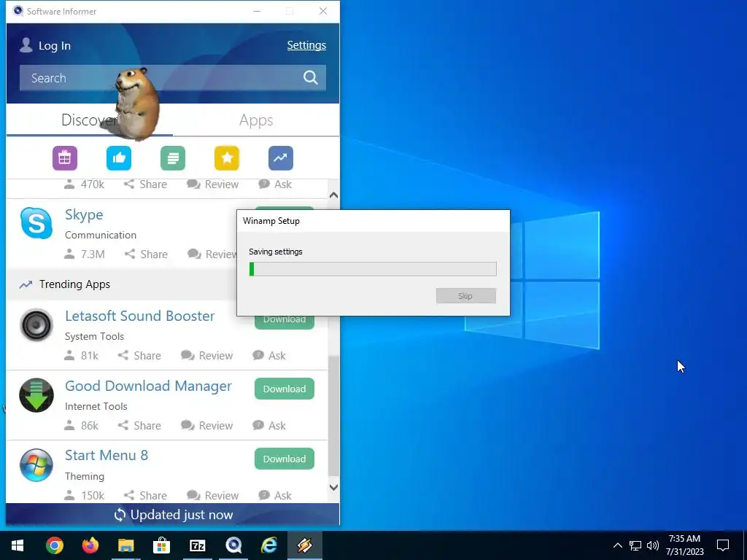Screen dimensions: 747x560
Task: Open File Explorer from the taskbar
Action: tap(125, 545)
